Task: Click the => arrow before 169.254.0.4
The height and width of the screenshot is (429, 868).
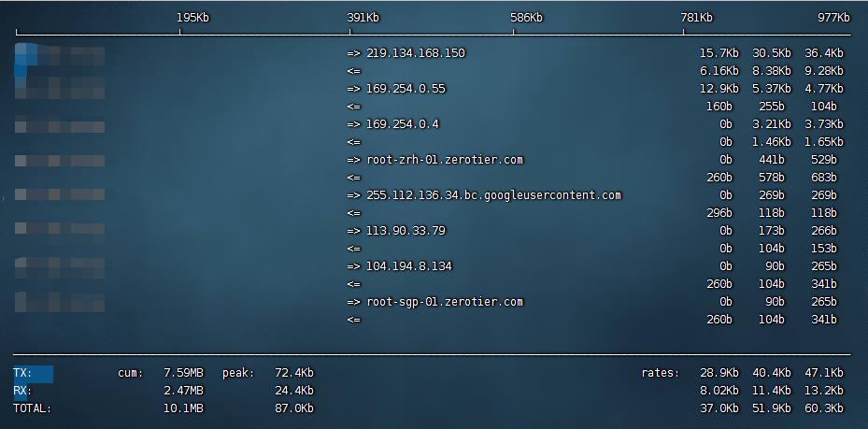Action: click(354, 124)
